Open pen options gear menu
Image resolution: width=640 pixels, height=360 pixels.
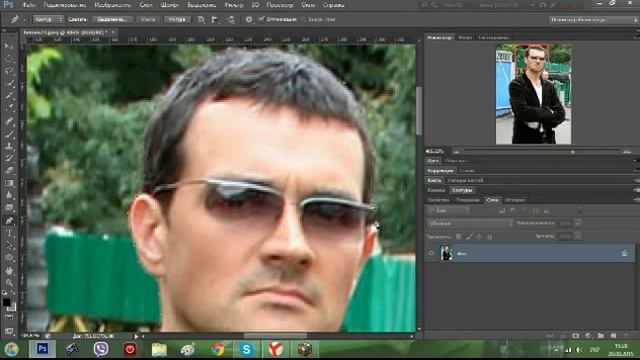tap(249, 20)
